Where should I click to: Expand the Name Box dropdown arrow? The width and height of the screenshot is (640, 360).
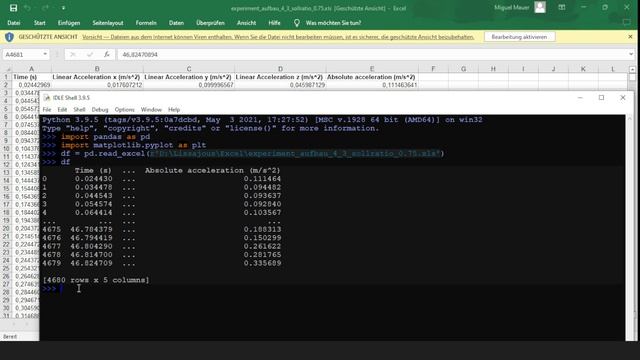tap(45, 54)
